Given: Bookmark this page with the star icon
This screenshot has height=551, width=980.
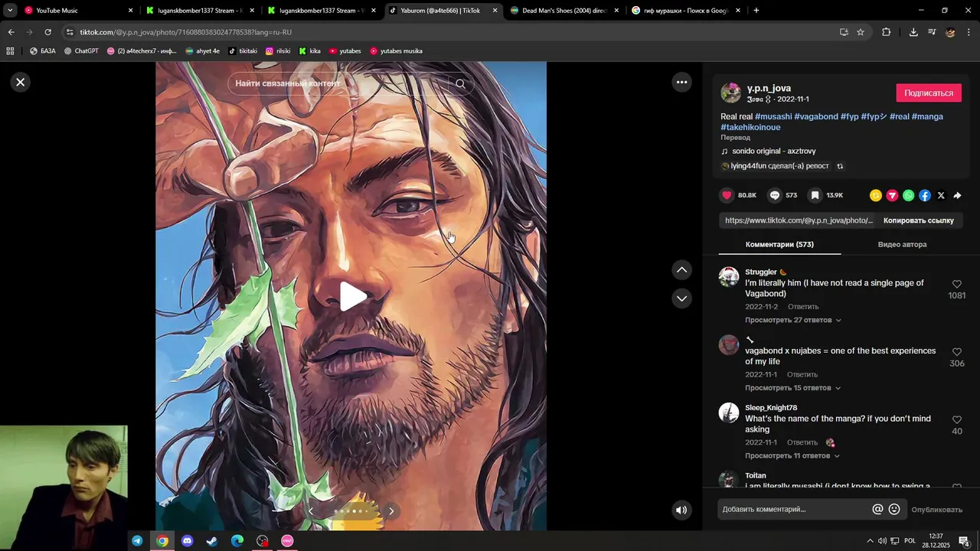Looking at the screenshot, I should [861, 32].
